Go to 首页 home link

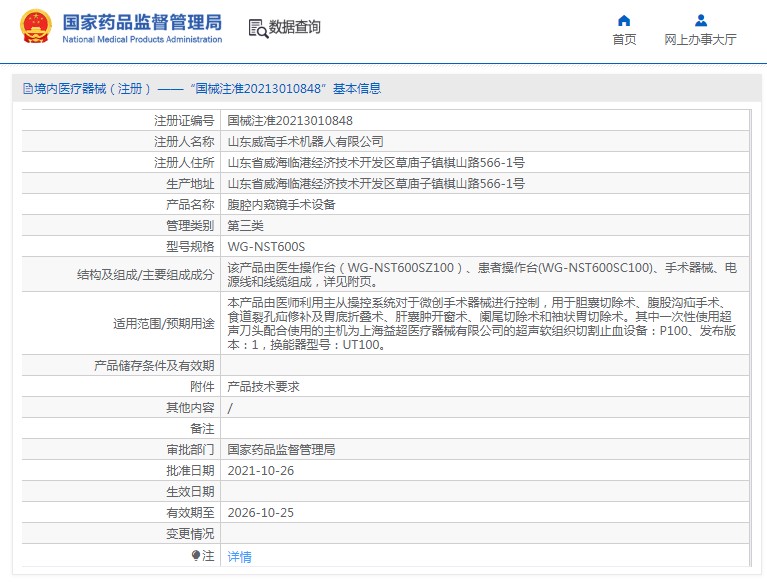[624, 40]
